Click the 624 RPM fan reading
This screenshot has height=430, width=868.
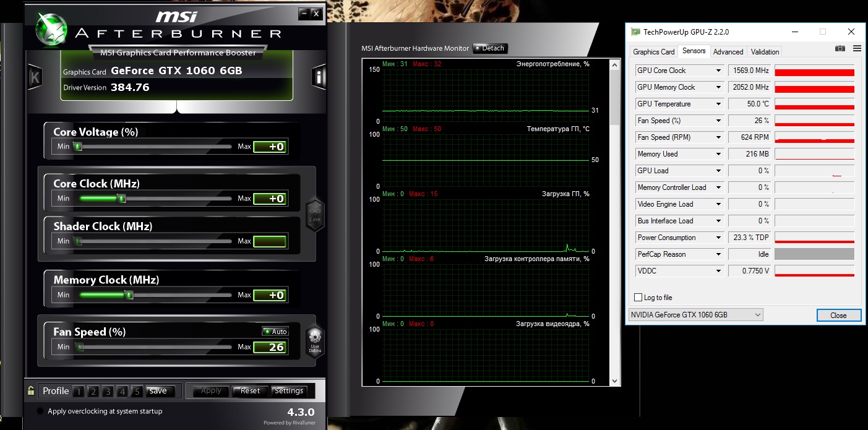[750, 137]
